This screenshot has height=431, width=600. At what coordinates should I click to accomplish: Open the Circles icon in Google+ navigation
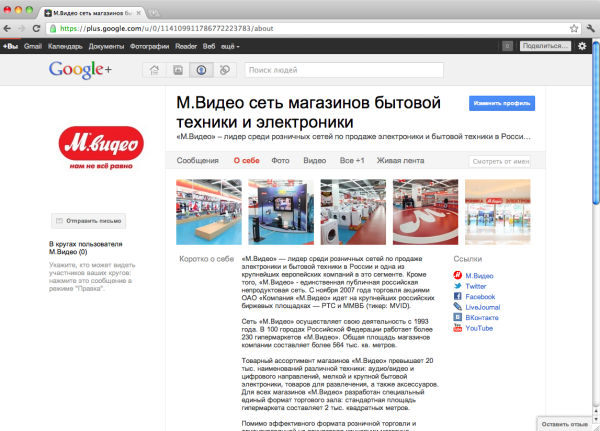pyautogui.click(x=224, y=70)
